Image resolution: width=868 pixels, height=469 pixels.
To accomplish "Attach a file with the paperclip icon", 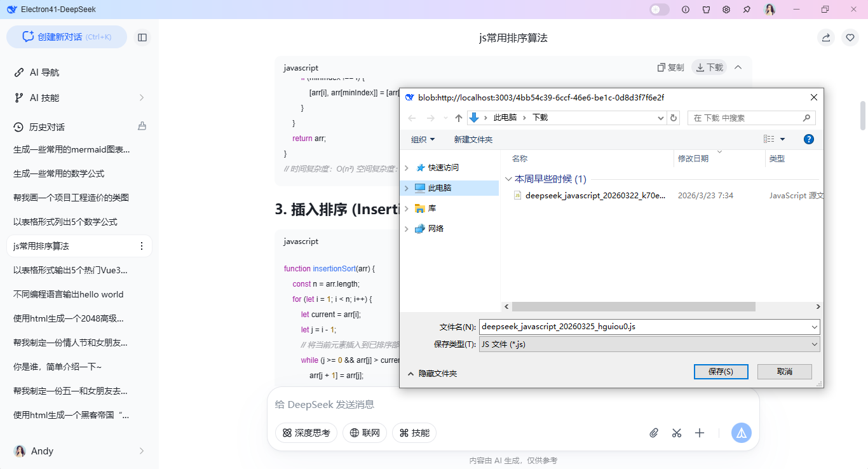I will (x=654, y=432).
